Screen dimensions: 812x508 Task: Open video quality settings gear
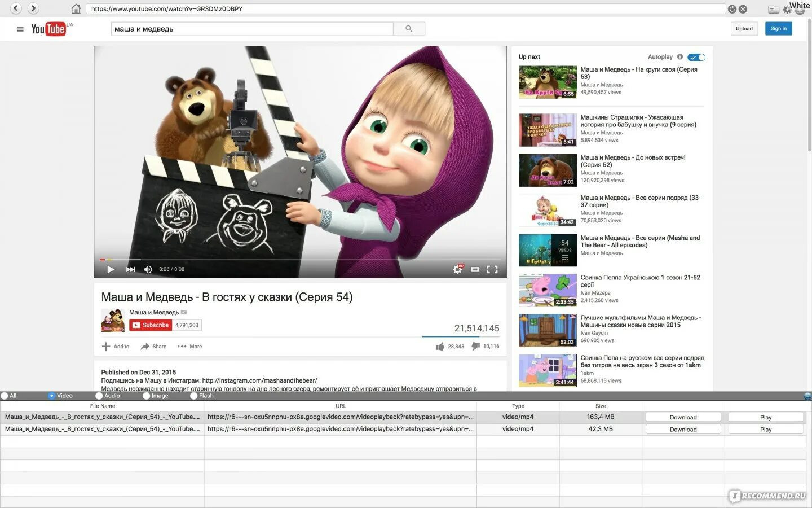(458, 269)
